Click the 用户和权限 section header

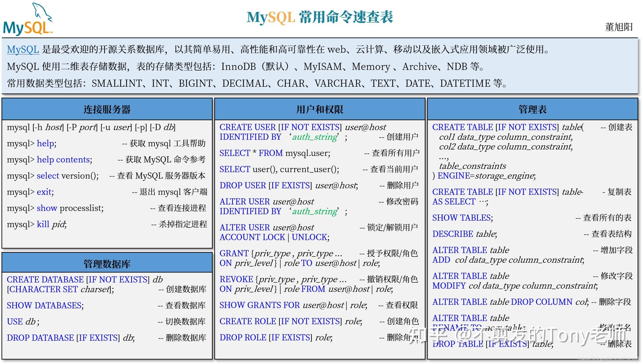[320, 109]
